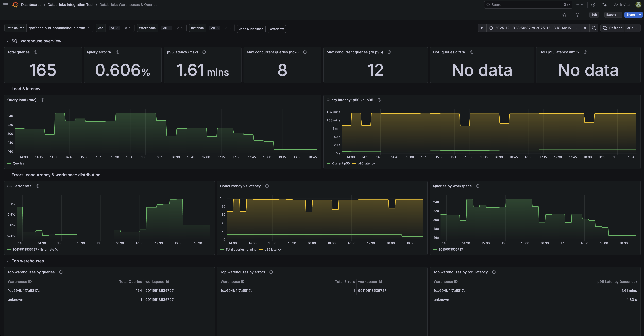Collapse the 'SQL warehouse overview' section
The image size is (644, 336).
coord(8,41)
